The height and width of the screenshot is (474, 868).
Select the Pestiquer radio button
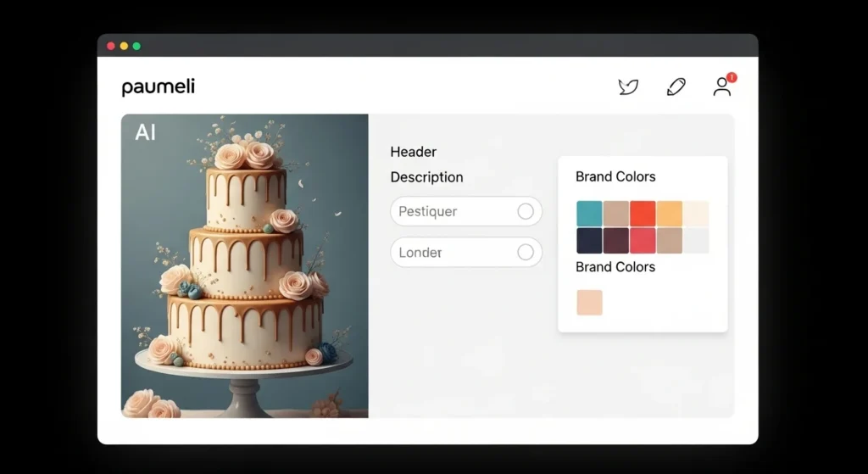[526, 211]
